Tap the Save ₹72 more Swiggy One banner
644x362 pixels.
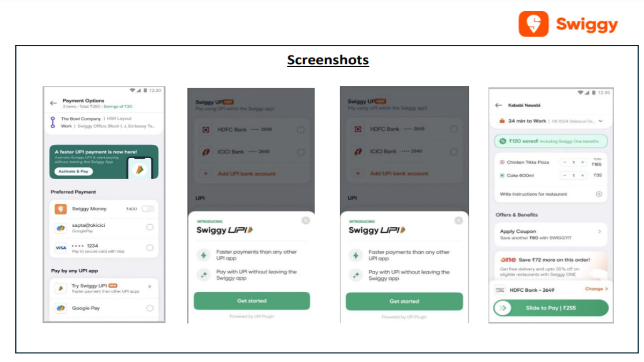[551, 265]
